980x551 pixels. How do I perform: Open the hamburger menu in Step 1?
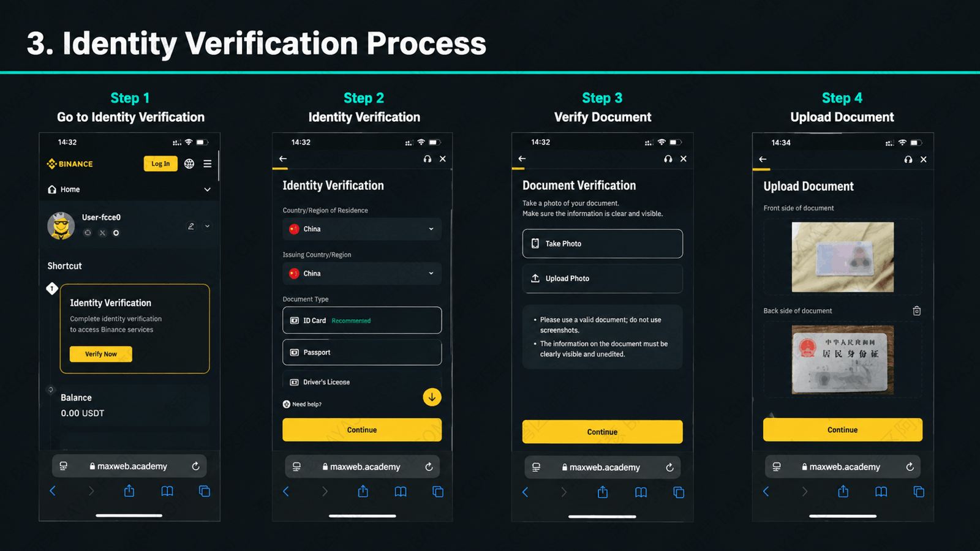pyautogui.click(x=208, y=163)
